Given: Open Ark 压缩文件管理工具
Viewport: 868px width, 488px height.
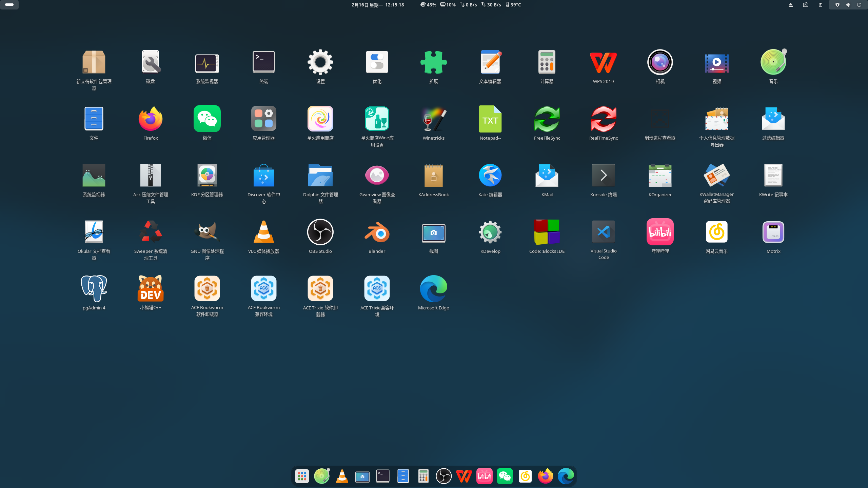Looking at the screenshot, I should pyautogui.click(x=151, y=175).
